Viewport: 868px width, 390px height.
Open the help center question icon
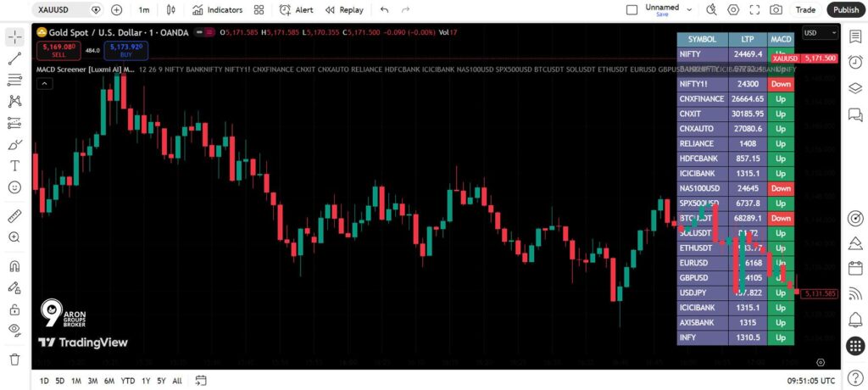point(855,378)
